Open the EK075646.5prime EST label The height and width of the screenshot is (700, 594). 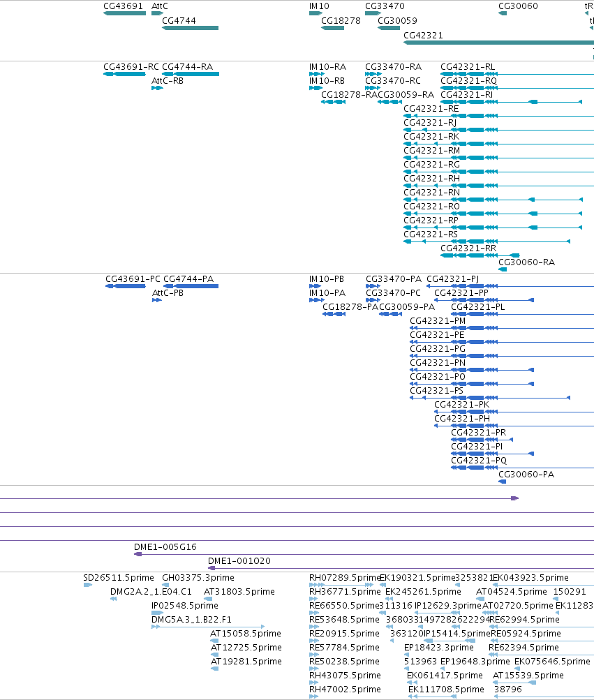click(x=552, y=662)
